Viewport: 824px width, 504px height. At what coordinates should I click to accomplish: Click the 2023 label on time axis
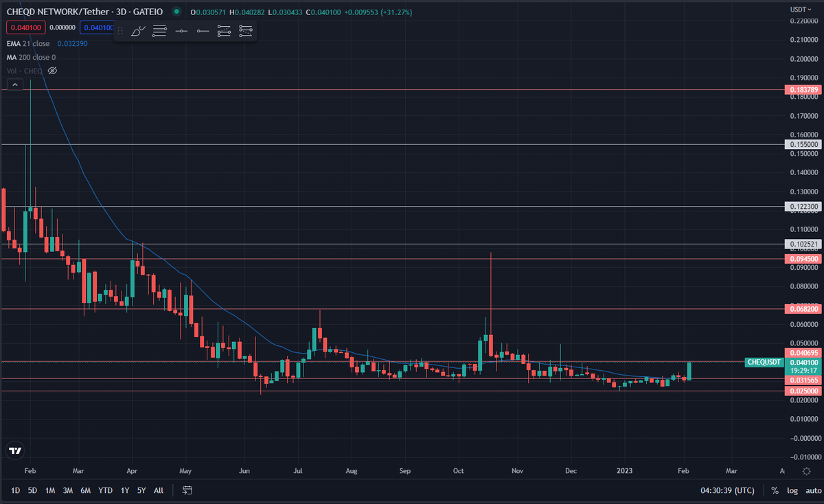click(x=624, y=471)
